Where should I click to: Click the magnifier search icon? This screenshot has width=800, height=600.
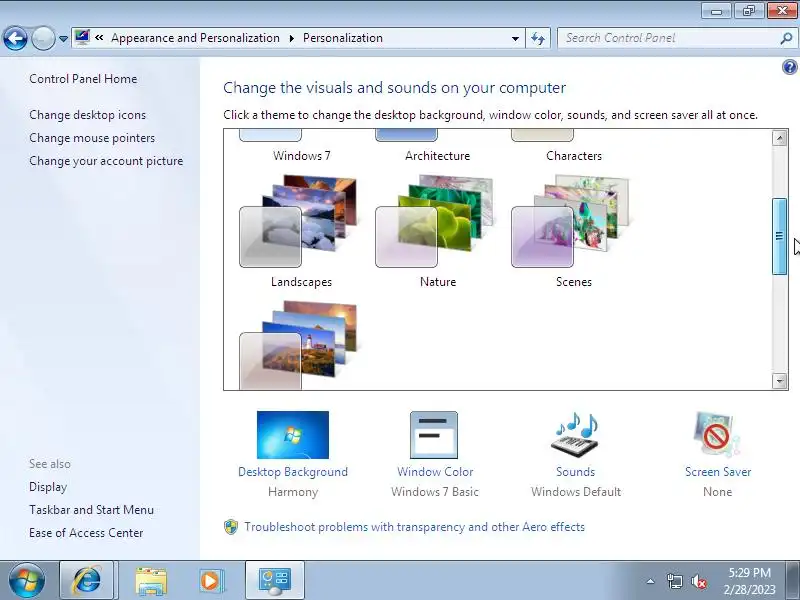click(786, 38)
